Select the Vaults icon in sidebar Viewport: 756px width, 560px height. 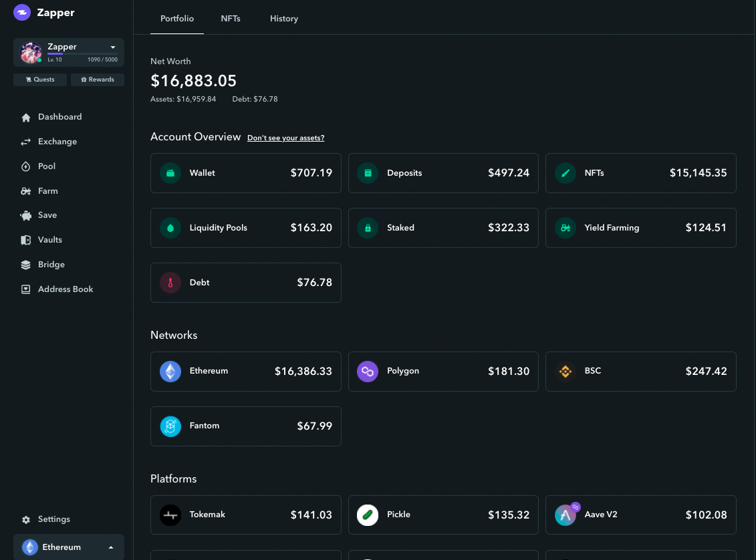(x=26, y=240)
